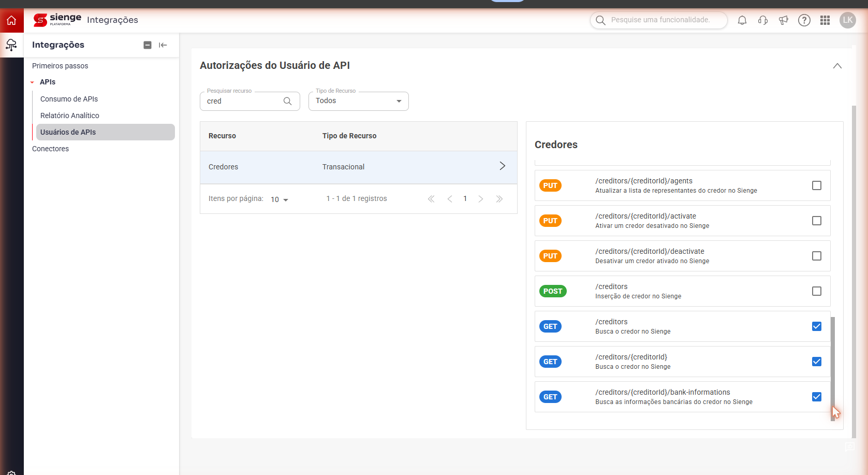Go to first page of records
The image size is (868, 475).
(x=431, y=199)
